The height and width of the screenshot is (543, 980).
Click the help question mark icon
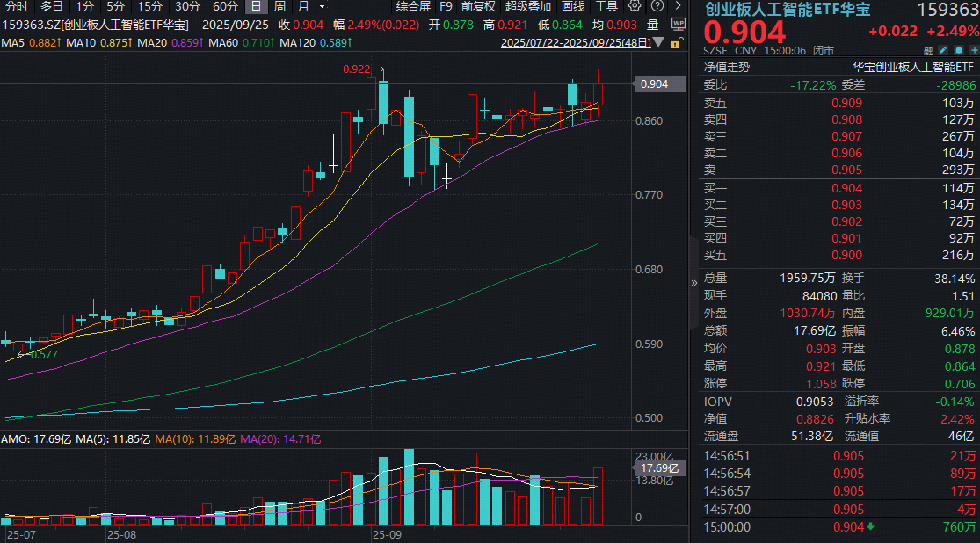tap(656, 6)
